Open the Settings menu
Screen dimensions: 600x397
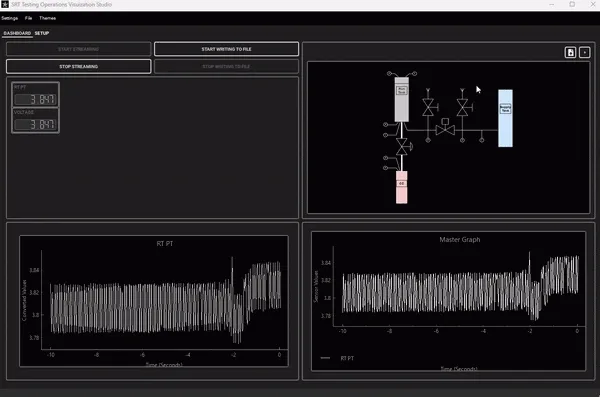point(10,18)
